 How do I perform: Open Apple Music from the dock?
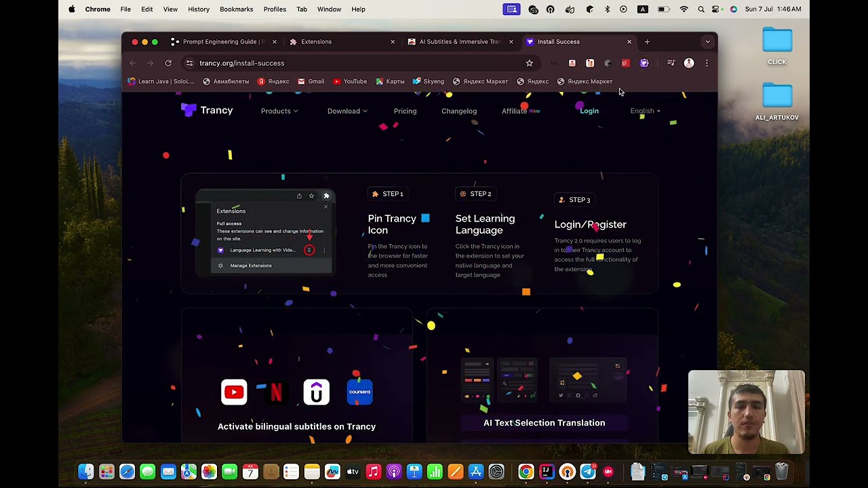pyautogui.click(x=373, y=472)
